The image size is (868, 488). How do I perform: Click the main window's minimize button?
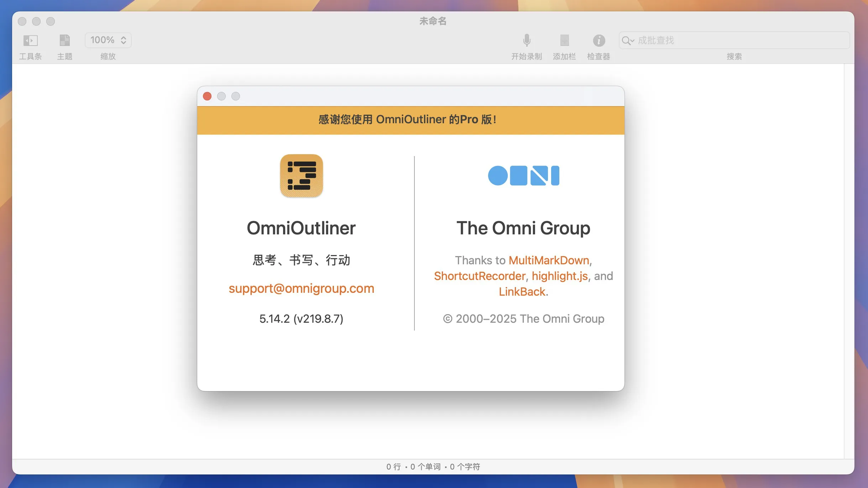36,21
